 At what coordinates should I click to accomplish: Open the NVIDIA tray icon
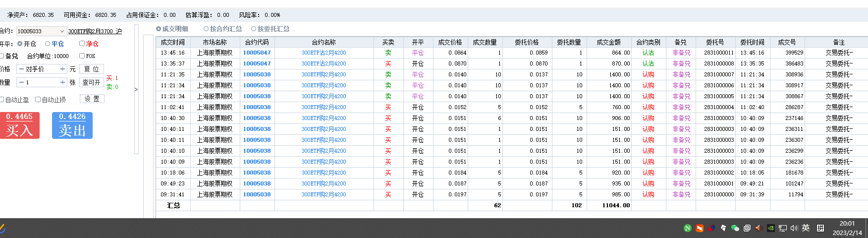click(x=770, y=228)
